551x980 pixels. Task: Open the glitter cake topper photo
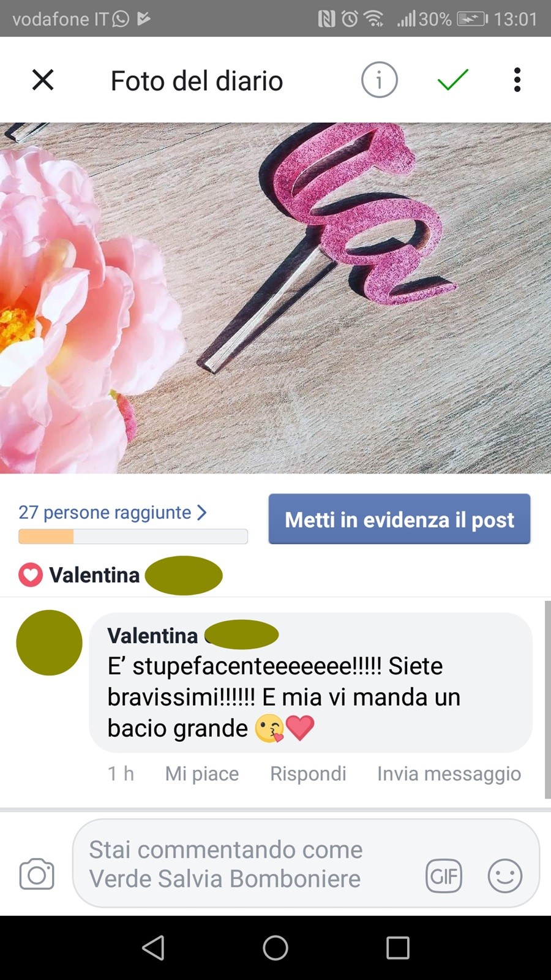tap(275, 298)
